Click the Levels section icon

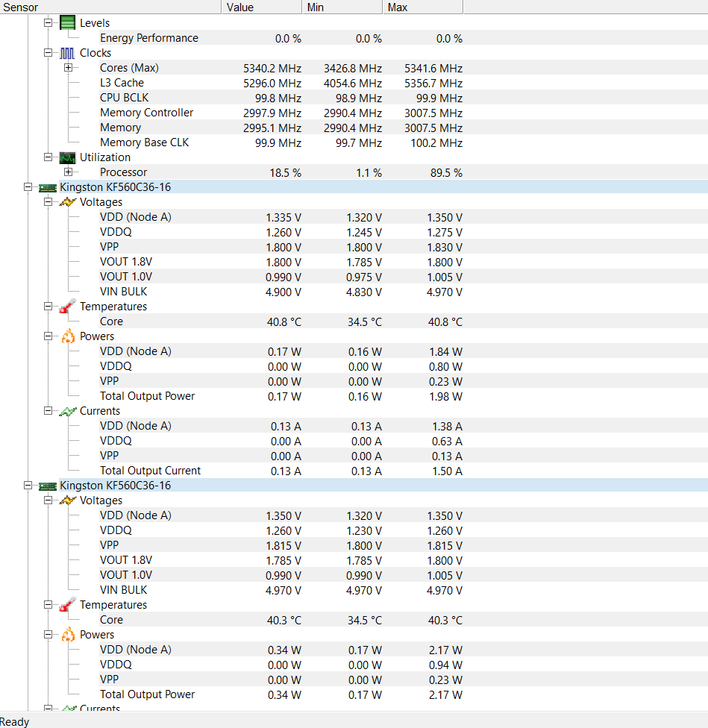point(67,22)
